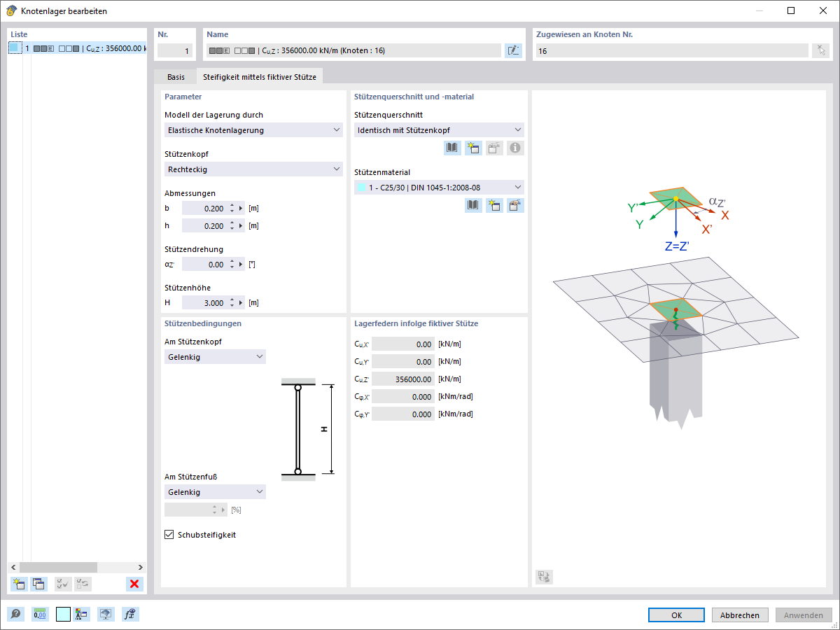Click the formula fx icon in bottom bar
Viewport: 840px width, 630px height.
coord(130,614)
